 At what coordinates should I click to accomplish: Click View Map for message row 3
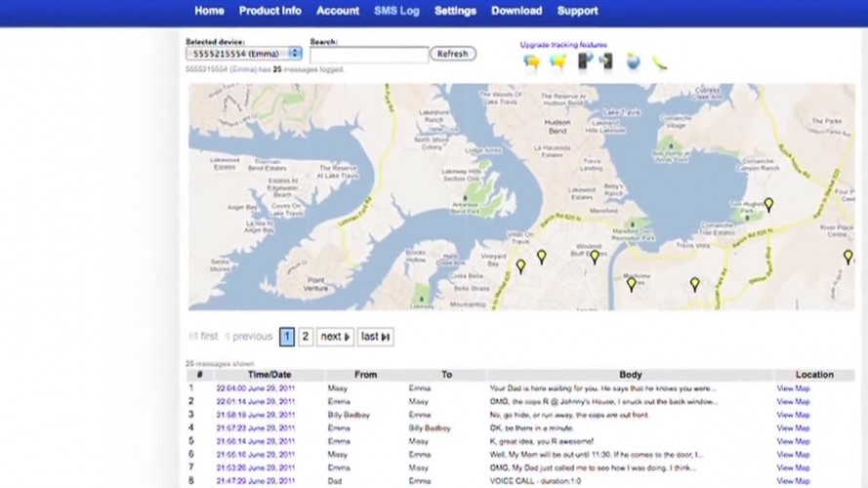pos(793,415)
